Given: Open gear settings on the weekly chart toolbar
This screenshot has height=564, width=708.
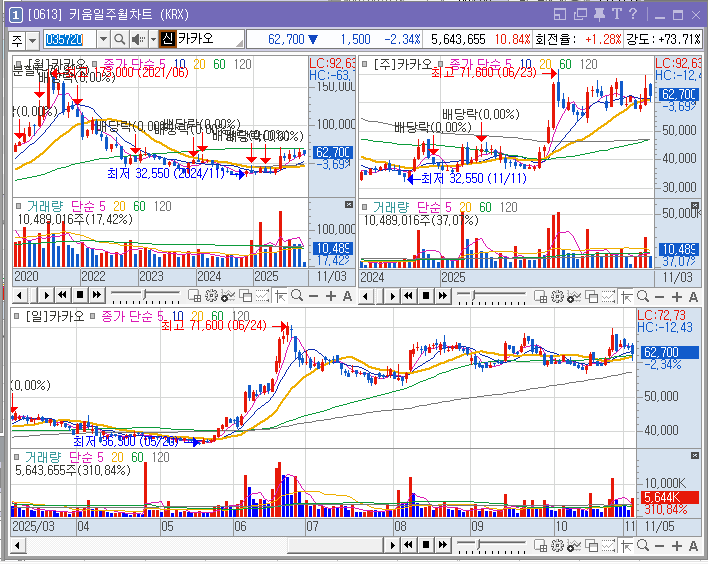Looking at the screenshot, I should pos(558,297).
